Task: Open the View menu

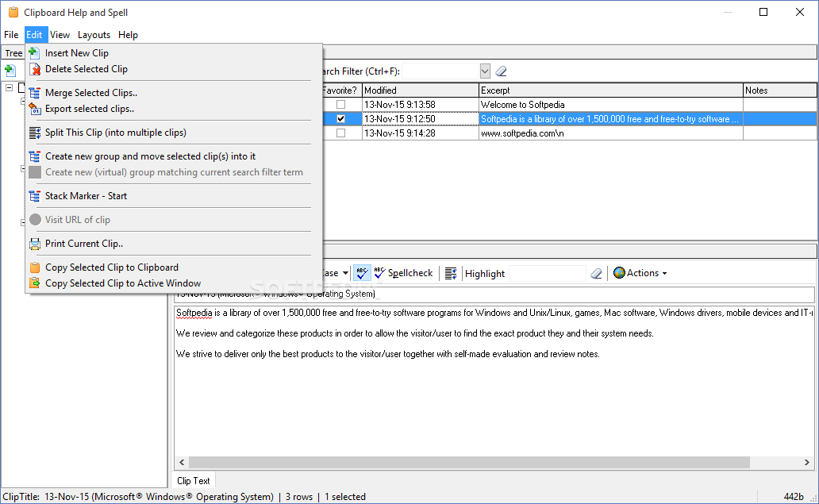Action: click(x=60, y=34)
